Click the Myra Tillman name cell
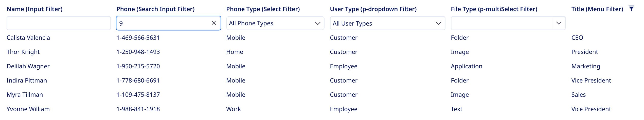 25,95
